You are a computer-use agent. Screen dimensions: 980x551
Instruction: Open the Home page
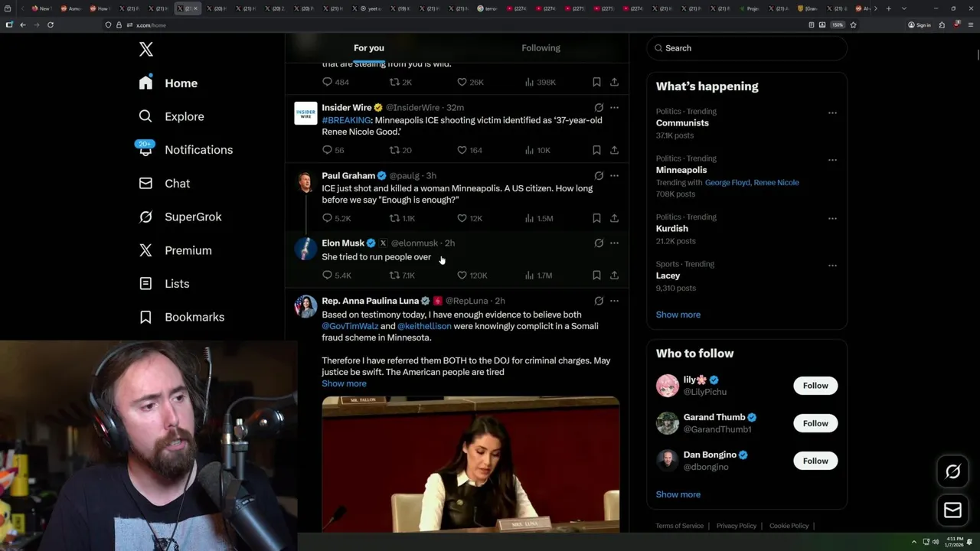pos(168,83)
